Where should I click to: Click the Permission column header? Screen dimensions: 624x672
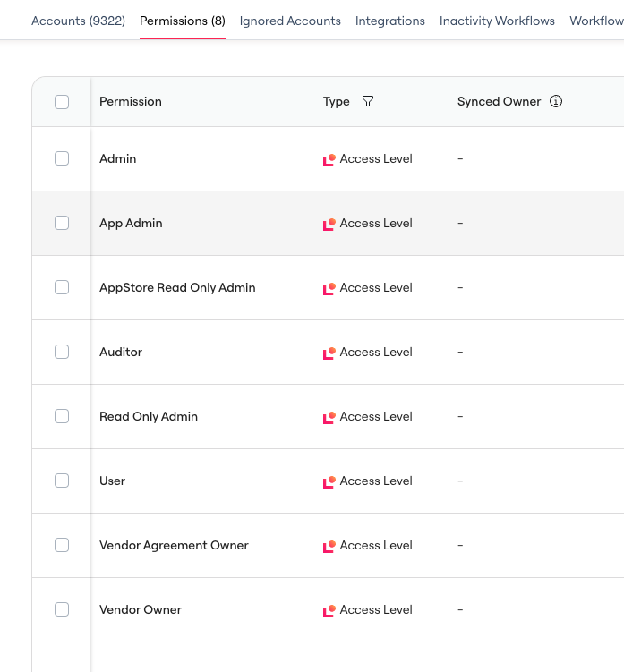tap(131, 102)
